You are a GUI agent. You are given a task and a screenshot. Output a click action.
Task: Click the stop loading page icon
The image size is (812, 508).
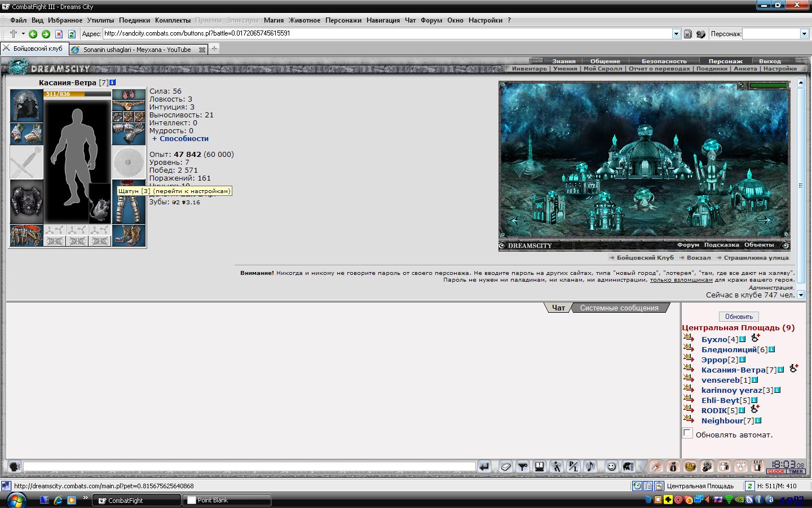tap(59, 34)
